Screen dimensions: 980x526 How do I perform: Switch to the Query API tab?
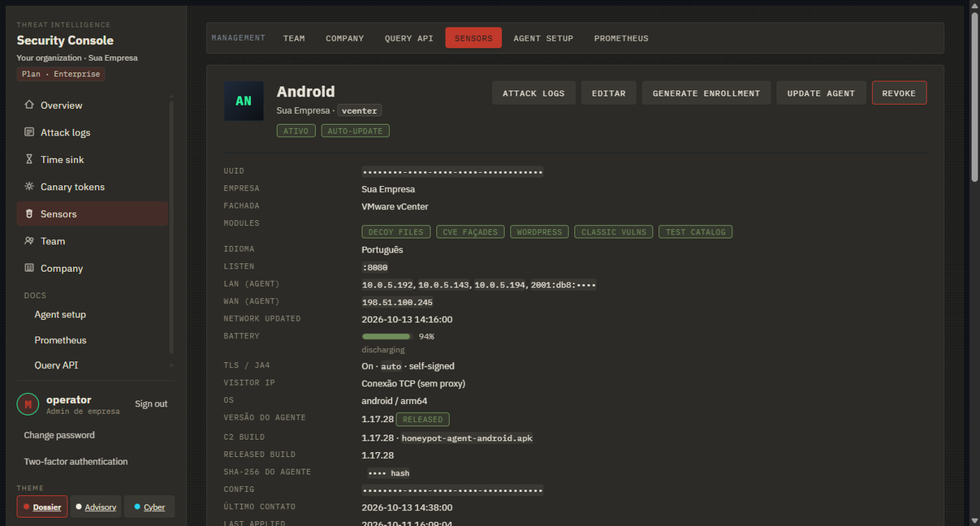pos(409,38)
